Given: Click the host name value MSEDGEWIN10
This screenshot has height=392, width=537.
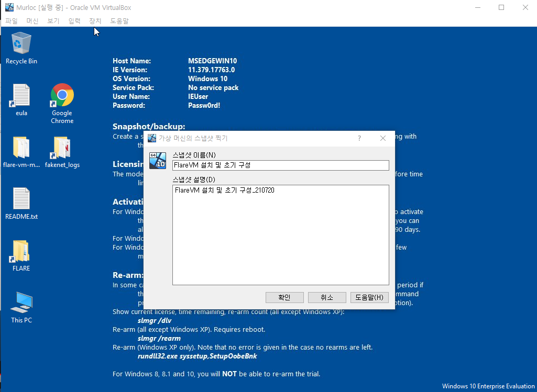Looking at the screenshot, I should [212, 61].
